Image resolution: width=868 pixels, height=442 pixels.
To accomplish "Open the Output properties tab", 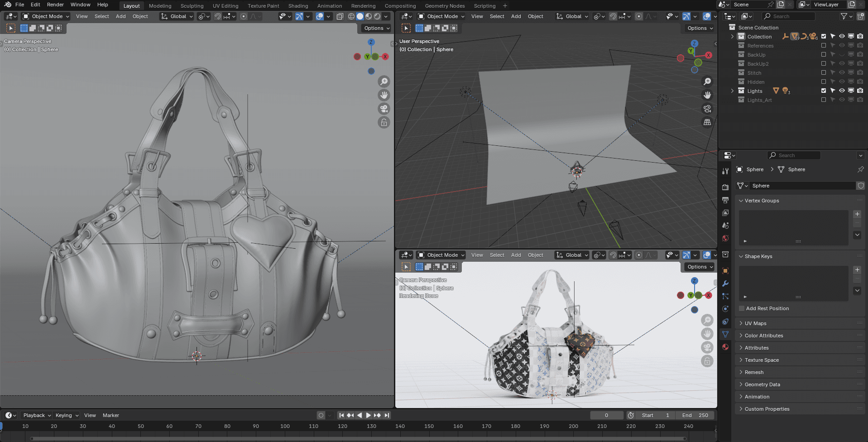I will [725, 200].
